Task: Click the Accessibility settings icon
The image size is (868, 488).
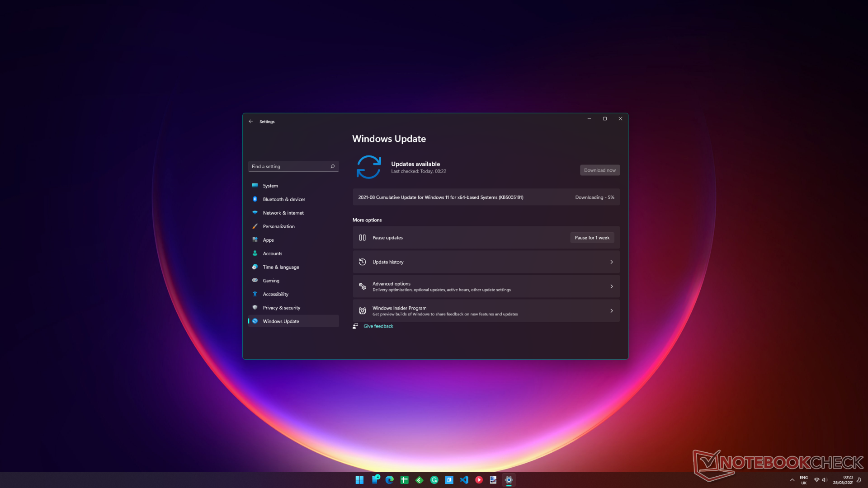Action: [255, 293]
